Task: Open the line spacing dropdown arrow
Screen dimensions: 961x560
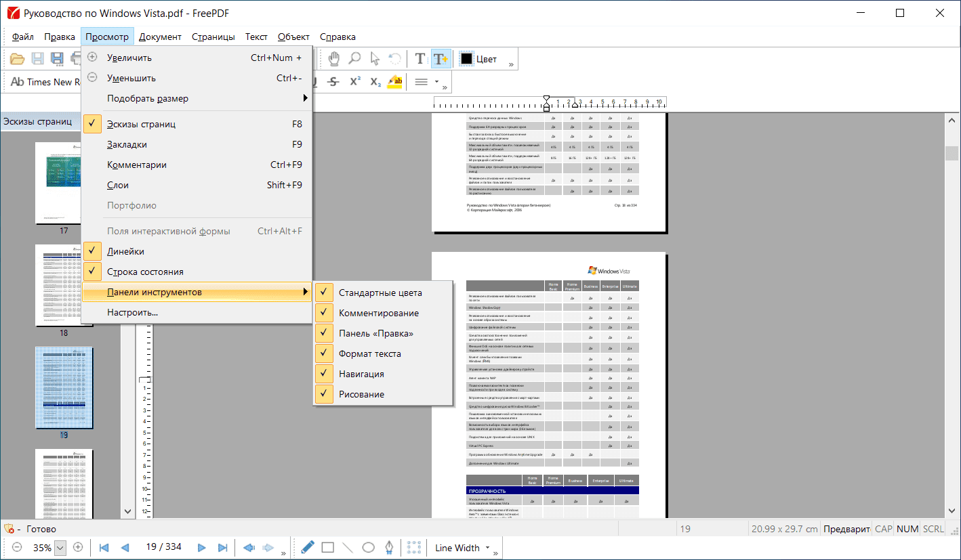Action: 436,82
